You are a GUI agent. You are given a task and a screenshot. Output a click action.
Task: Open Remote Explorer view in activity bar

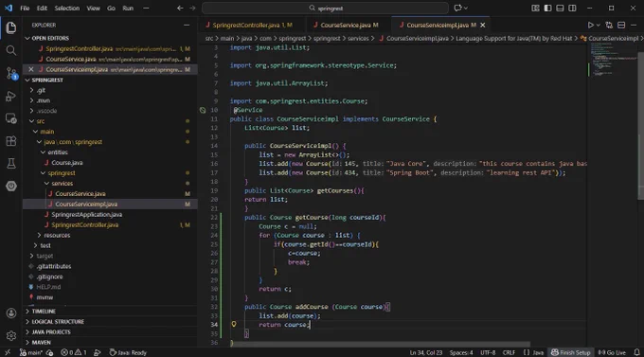(11, 118)
